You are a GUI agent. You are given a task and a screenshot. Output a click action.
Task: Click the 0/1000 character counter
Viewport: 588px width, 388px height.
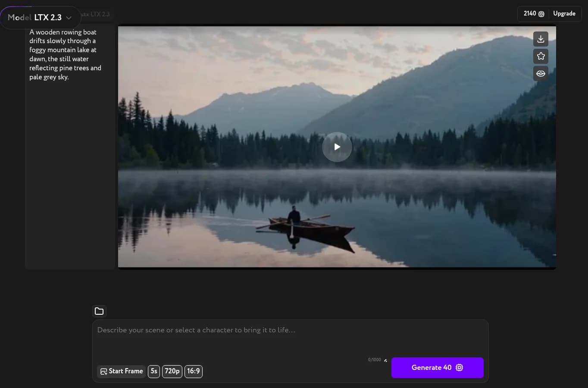374,360
